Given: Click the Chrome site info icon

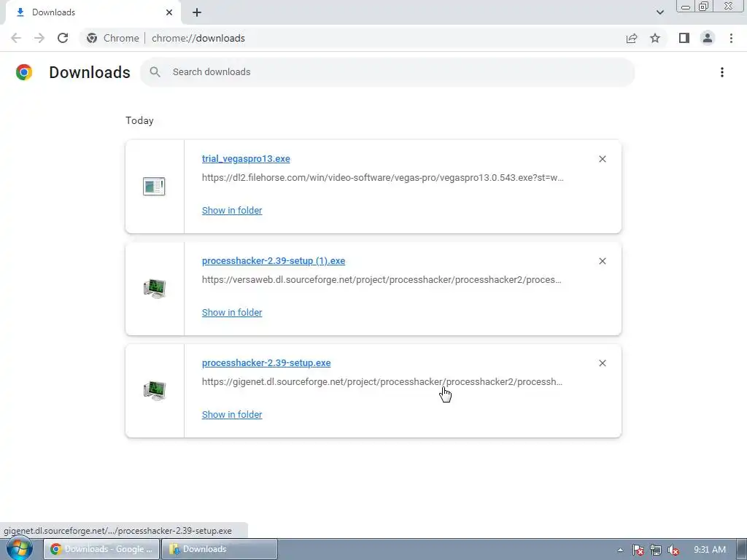Looking at the screenshot, I should click(92, 38).
